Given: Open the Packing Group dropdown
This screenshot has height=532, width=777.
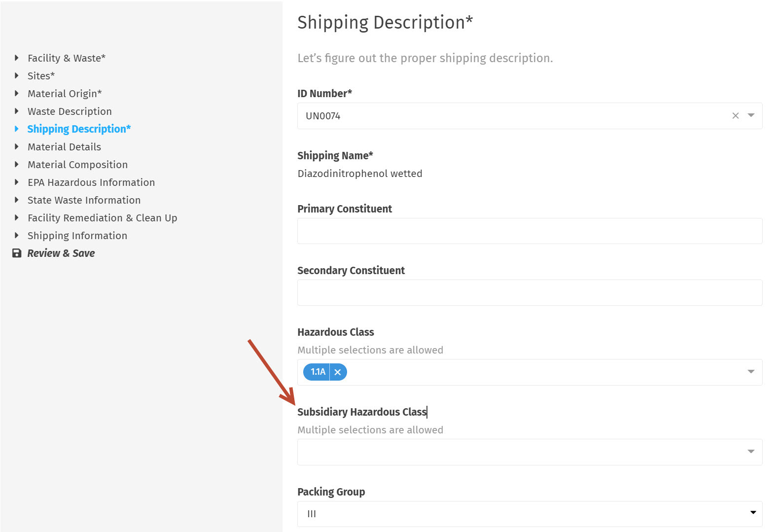Looking at the screenshot, I should (530, 514).
